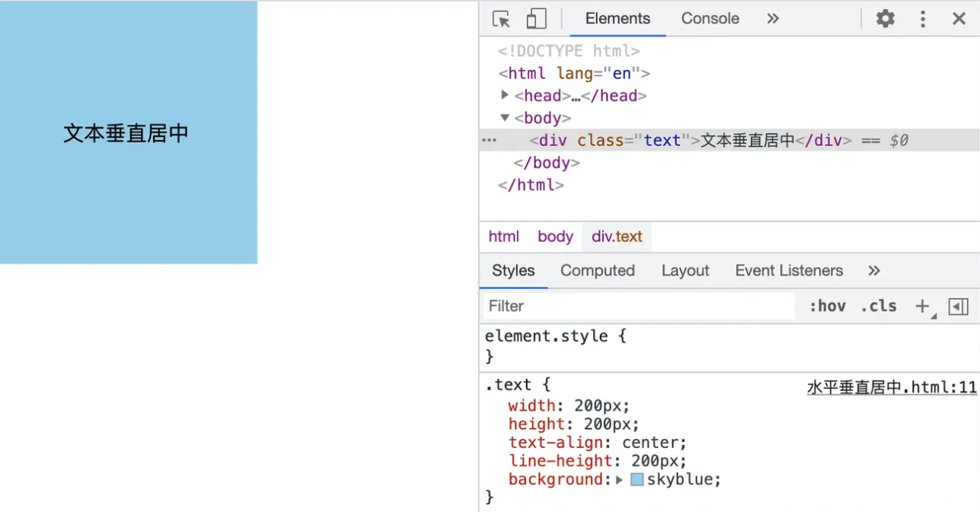Toggle the device toolbar icon
The height and width of the screenshot is (512, 980).
coord(537,19)
